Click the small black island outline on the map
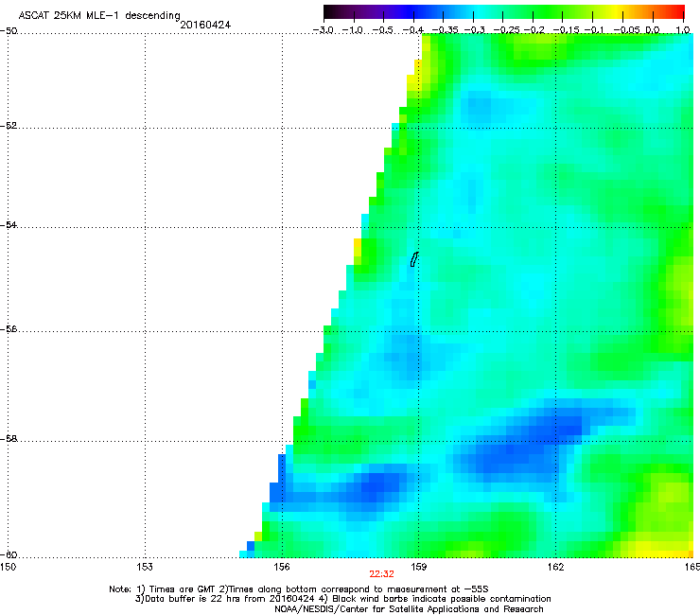Viewport: 700px width, 615px height. 414,259
